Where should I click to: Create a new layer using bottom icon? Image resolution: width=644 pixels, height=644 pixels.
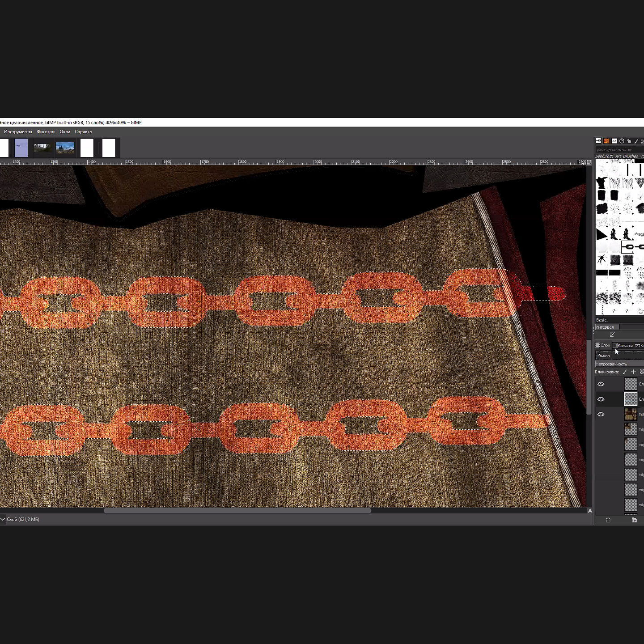(x=608, y=520)
